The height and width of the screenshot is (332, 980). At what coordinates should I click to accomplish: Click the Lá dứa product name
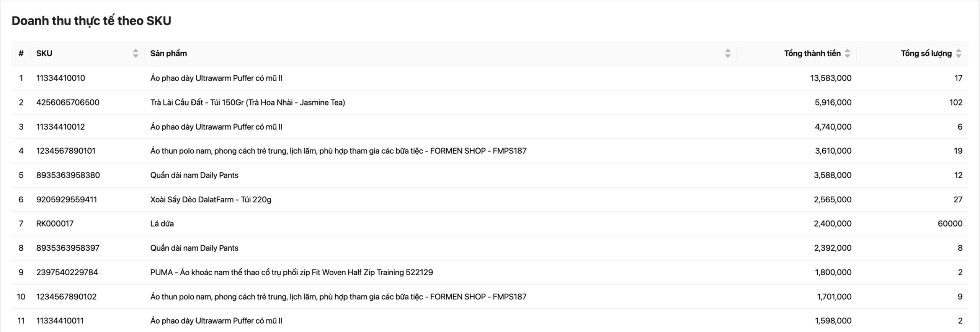tap(162, 224)
